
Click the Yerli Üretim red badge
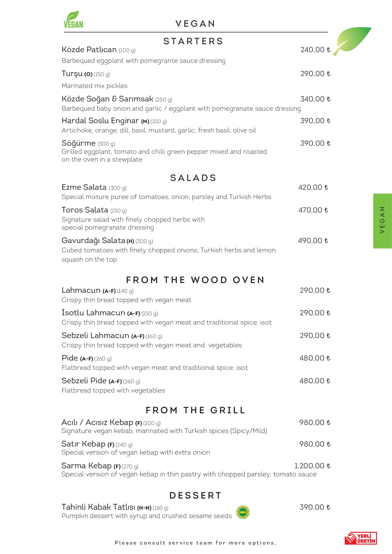pos(361,538)
